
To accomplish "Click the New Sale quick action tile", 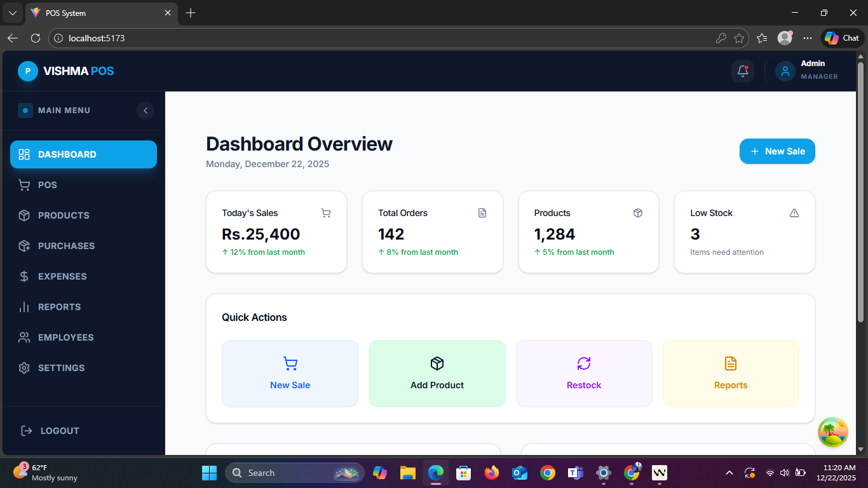I will pos(290,374).
